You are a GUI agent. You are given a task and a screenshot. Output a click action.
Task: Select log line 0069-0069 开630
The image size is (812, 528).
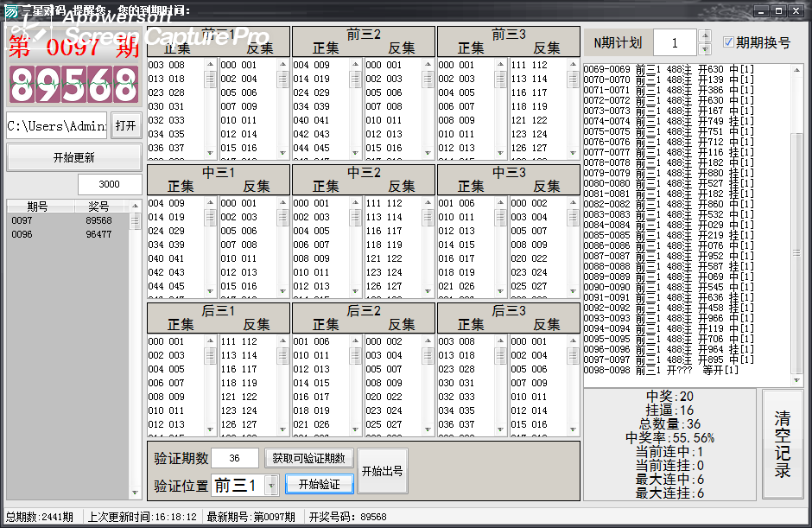click(669, 69)
